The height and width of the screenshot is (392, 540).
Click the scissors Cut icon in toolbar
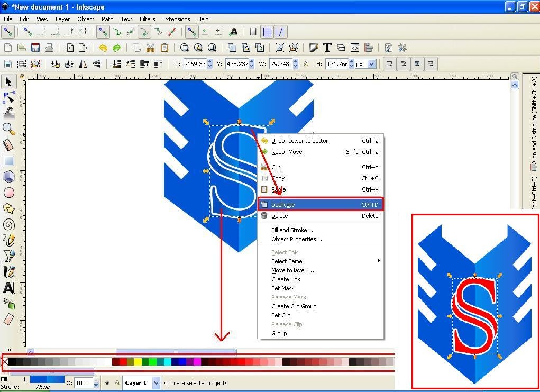(151, 48)
